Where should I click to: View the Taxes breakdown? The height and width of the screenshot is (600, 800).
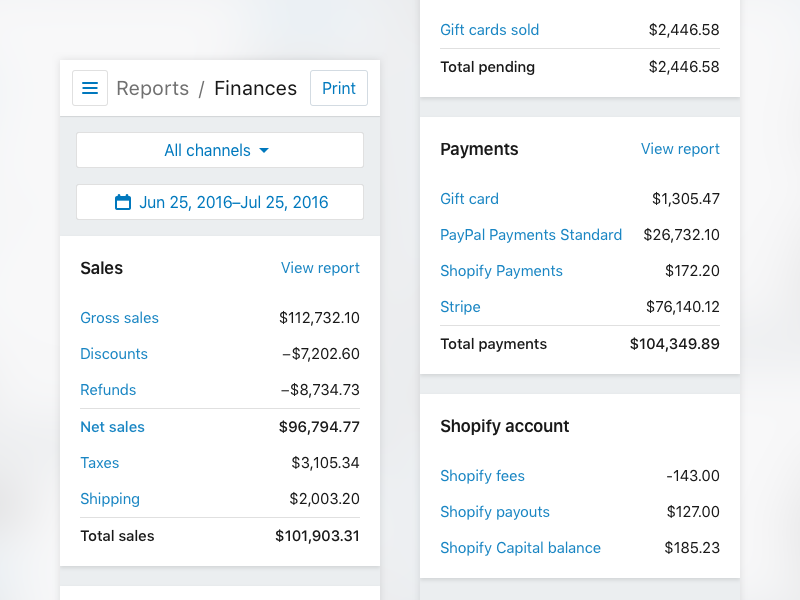click(99, 463)
